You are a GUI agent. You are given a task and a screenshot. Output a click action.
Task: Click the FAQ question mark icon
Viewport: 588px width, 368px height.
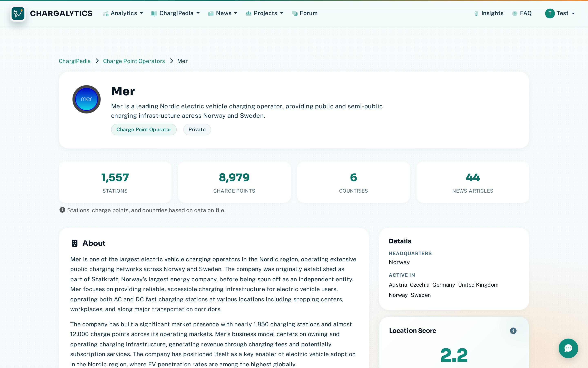(x=515, y=14)
